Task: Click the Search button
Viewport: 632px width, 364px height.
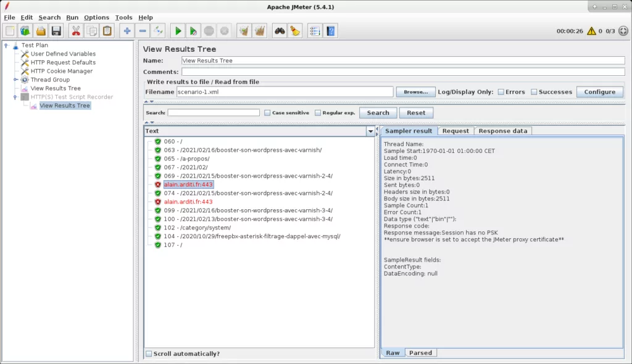Action: pyautogui.click(x=378, y=113)
